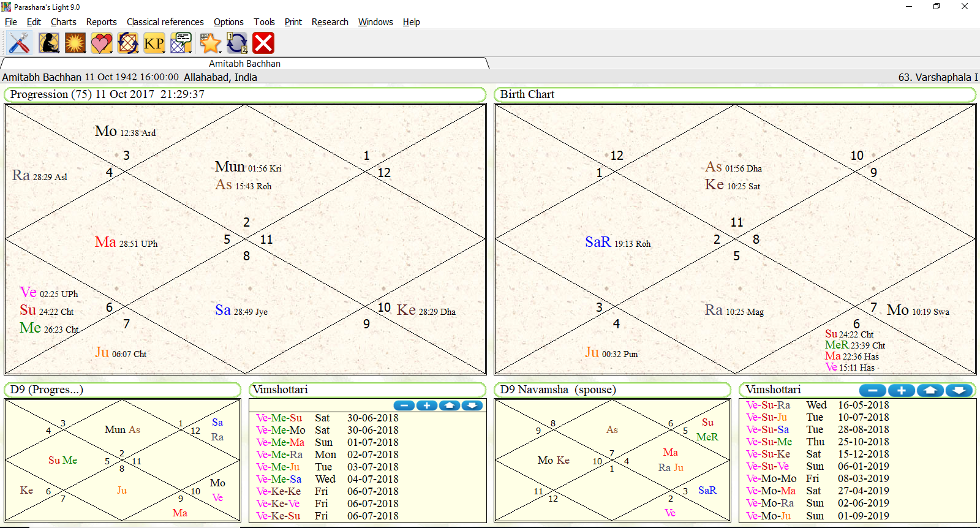This screenshot has width=980, height=528.
Task: Click 'Ma 28:51 UPh' in Progression chart
Action: point(126,243)
